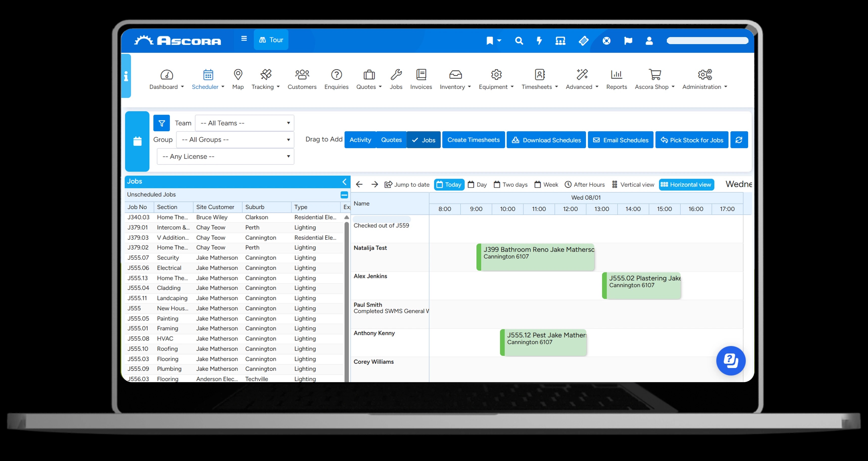Open the filter icon beside Team
The width and height of the screenshot is (868, 461).
point(161,123)
